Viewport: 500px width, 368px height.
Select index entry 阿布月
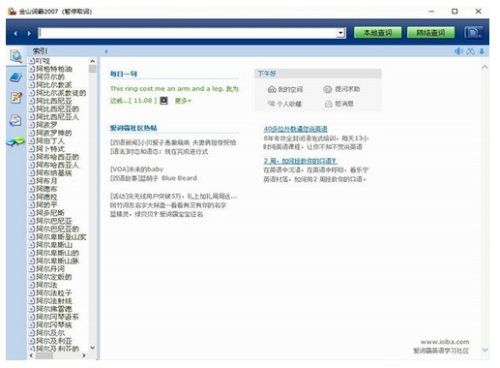click(x=46, y=181)
